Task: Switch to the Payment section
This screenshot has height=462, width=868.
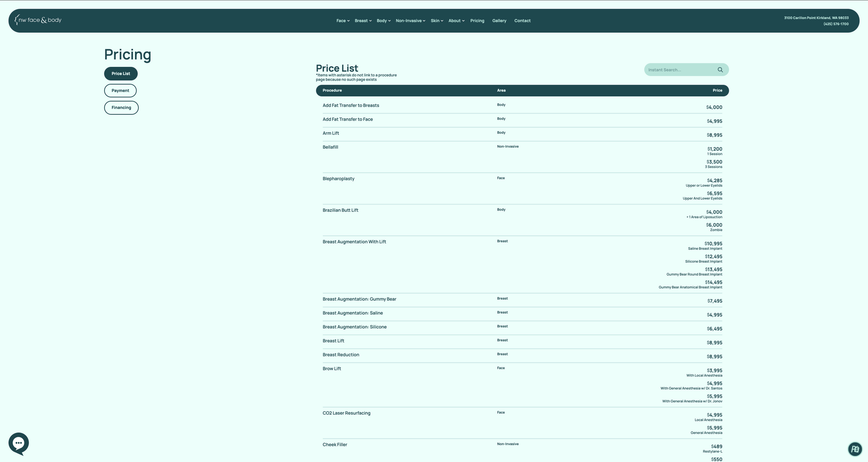Action: pyautogui.click(x=120, y=91)
